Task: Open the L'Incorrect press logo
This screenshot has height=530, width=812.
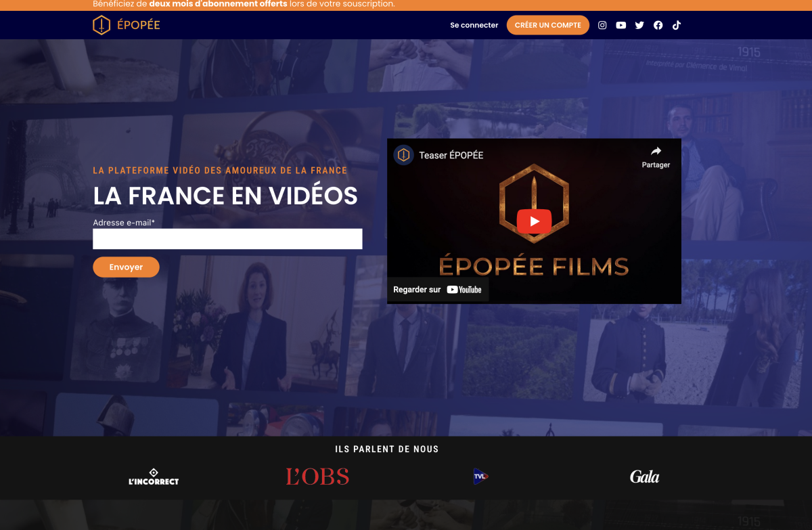Action: pyautogui.click(x=154, y=477)
